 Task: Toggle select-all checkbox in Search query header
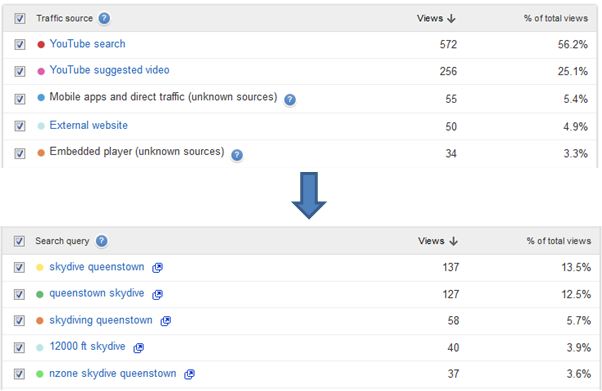19,241
